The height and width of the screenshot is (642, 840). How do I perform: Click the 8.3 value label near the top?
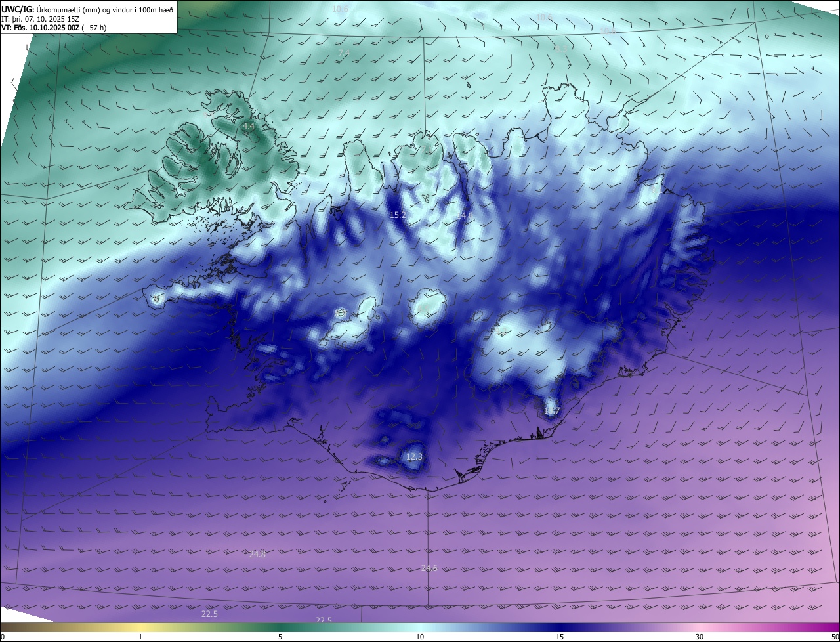560,49
